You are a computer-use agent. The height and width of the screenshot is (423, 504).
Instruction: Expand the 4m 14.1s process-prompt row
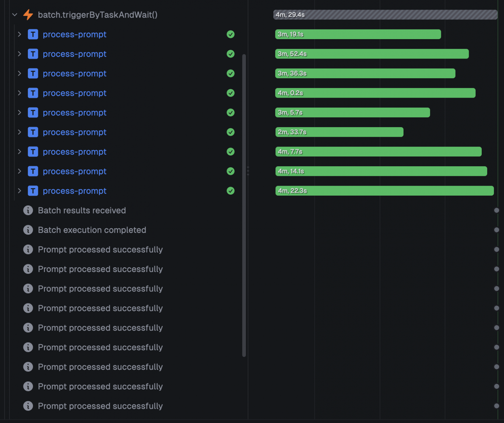(x=19, y=171)
